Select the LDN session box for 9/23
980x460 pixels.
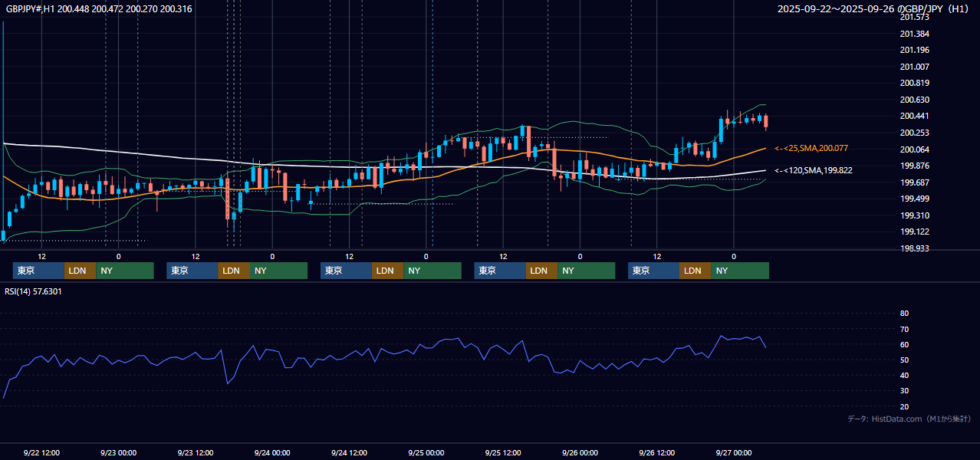234,271
